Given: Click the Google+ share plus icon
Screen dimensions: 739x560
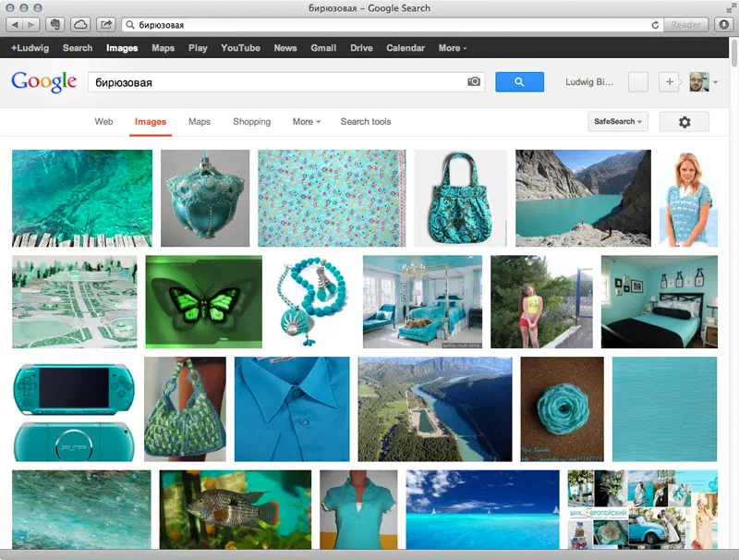Looking at the screenshot, I should point(669,82).
